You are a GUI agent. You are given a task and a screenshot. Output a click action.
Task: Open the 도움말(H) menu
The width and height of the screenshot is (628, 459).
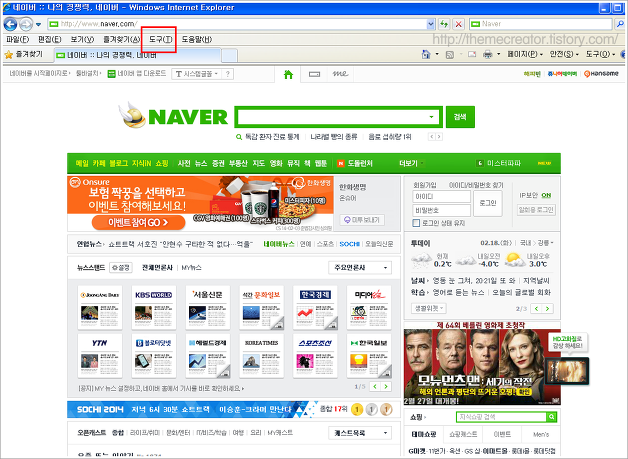(x=197, y=39)
